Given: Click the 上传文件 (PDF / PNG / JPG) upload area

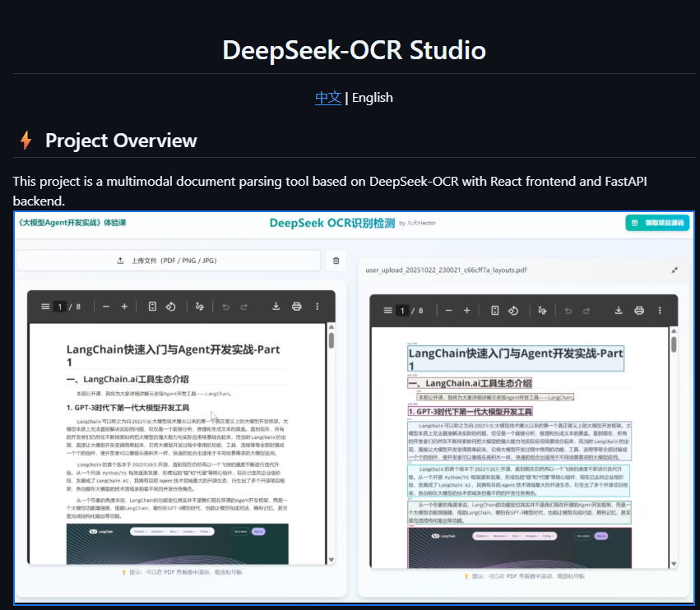Looking at the screenshot, I should 169,261.
